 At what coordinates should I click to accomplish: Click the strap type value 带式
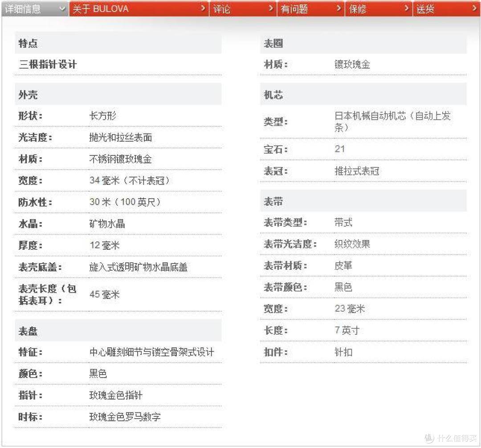(343, 222)
